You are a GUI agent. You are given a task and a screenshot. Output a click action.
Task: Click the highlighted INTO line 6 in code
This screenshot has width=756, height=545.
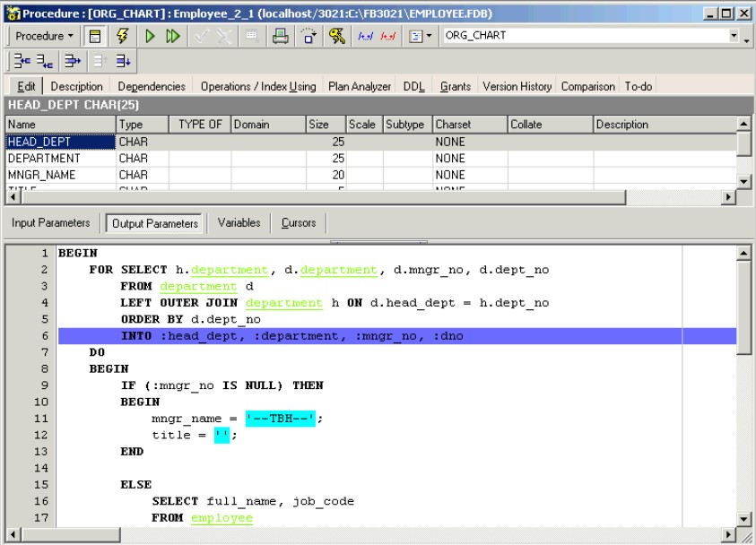pos(396,336)
